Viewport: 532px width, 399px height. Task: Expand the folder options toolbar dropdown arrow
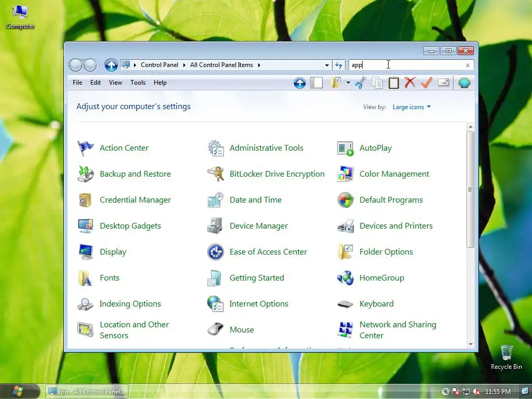tap(348, 83)
